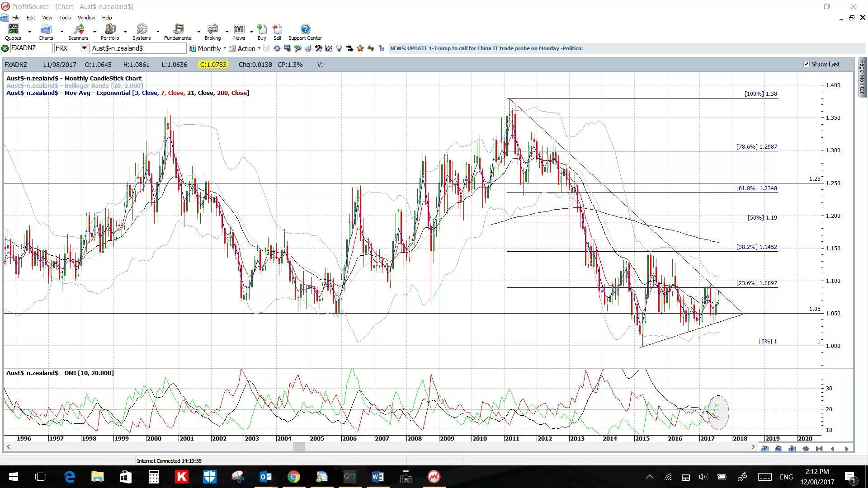The width and height of the screenshot is (868, 488).
Task: Click the magnifier zoom icon in chart toolbar
Action: click(x=297, y=48)
